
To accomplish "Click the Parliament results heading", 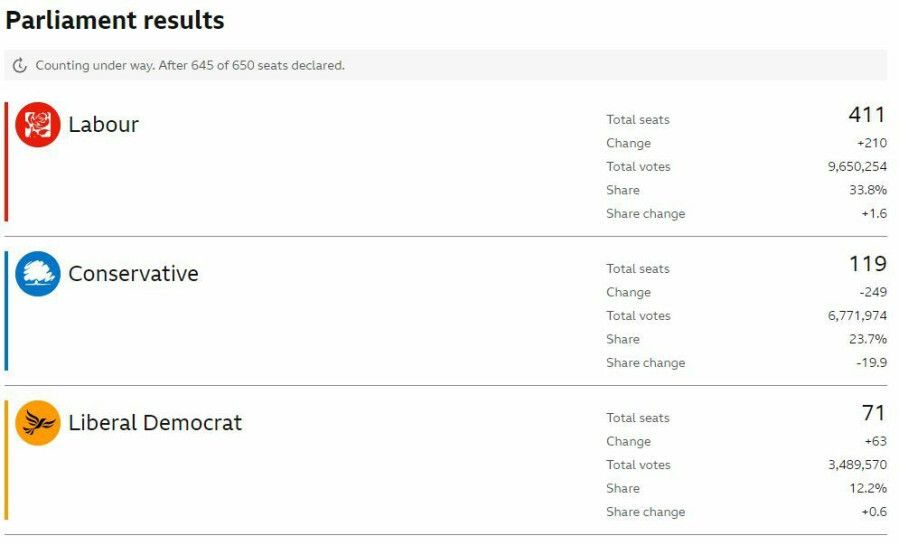I will [x=115, y=20].
